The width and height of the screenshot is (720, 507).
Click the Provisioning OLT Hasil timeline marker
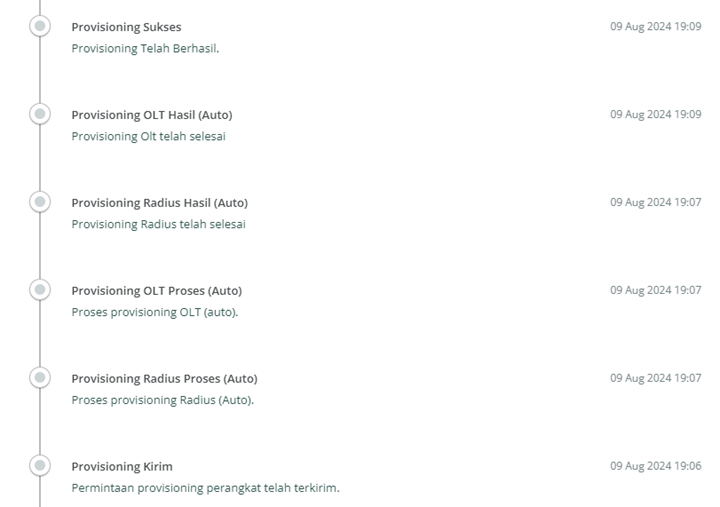[x=40, y=113]
